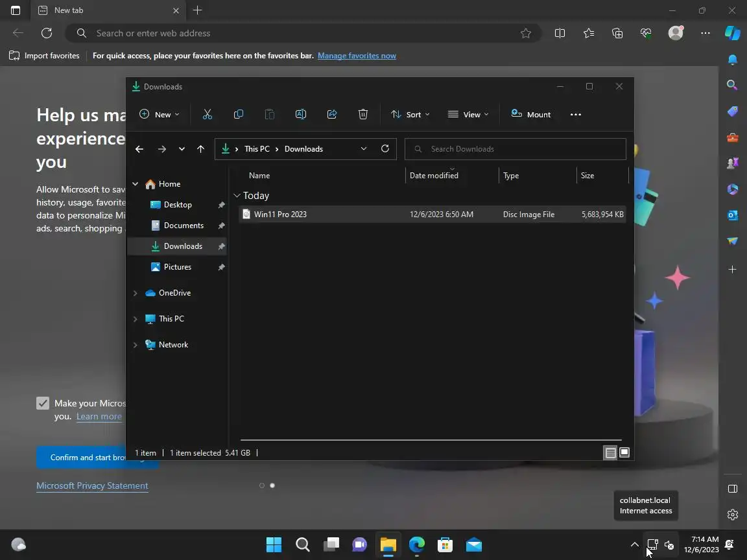Open Copilot icon in Edge

(733, 33)
